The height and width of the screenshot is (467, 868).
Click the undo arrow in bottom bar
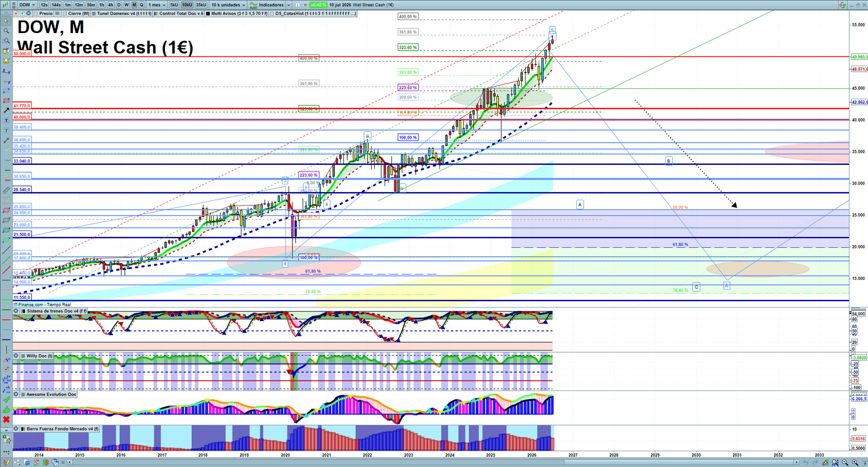806,462
